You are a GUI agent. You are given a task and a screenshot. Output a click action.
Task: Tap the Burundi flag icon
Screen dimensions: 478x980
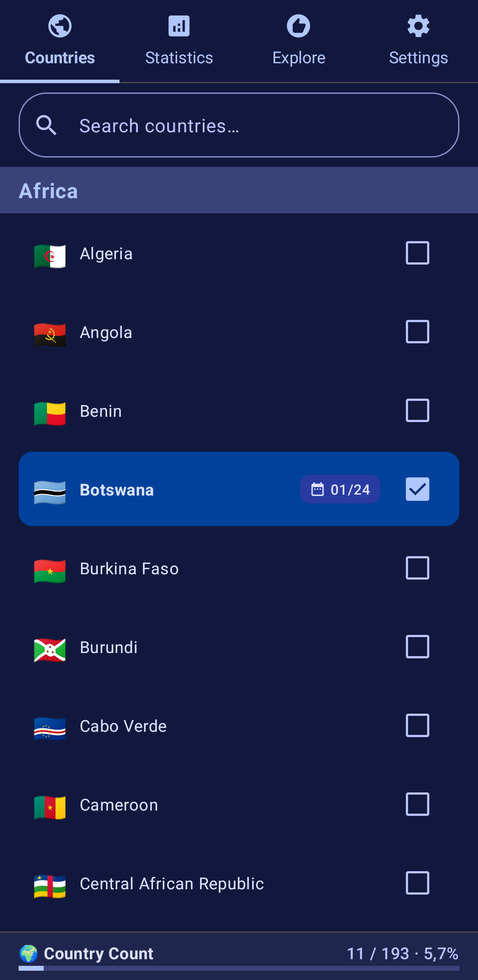click(50, 649)
